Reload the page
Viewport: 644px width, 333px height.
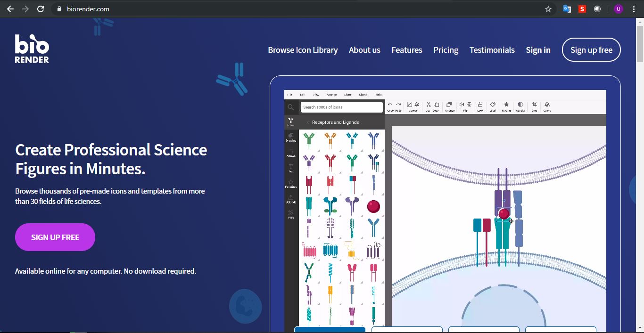[41, 9]
